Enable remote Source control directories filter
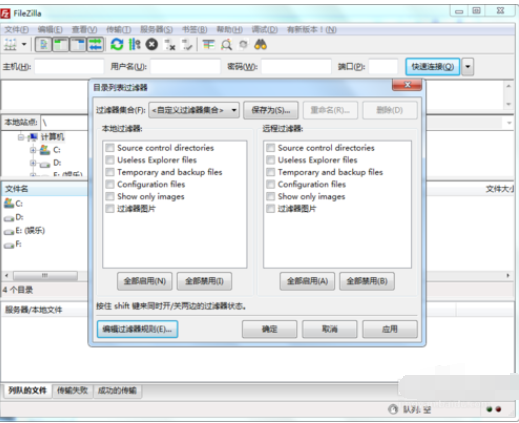This screenshot has height=423, width=519. (x=270, y=147)
